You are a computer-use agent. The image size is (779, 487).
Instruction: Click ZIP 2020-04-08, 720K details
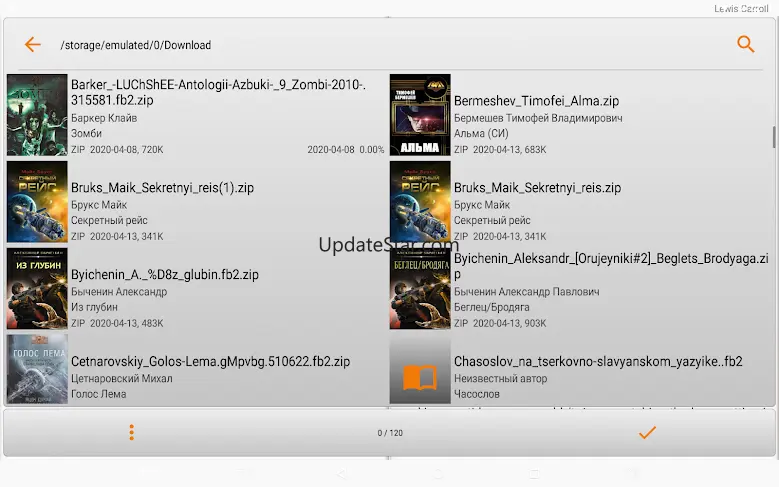coord(117,150)
